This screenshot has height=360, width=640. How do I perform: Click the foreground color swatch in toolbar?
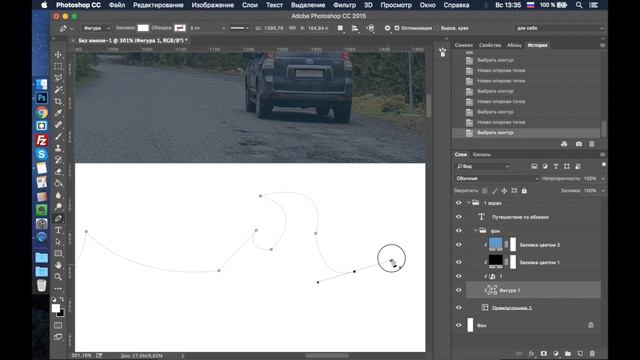[x=56, y=309]
